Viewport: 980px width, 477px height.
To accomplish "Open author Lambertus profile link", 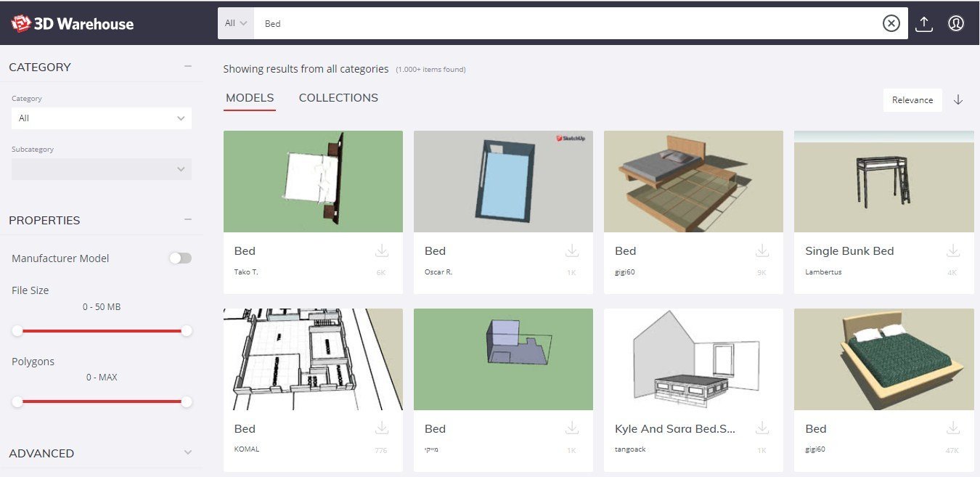I will [x=823, y=272].
